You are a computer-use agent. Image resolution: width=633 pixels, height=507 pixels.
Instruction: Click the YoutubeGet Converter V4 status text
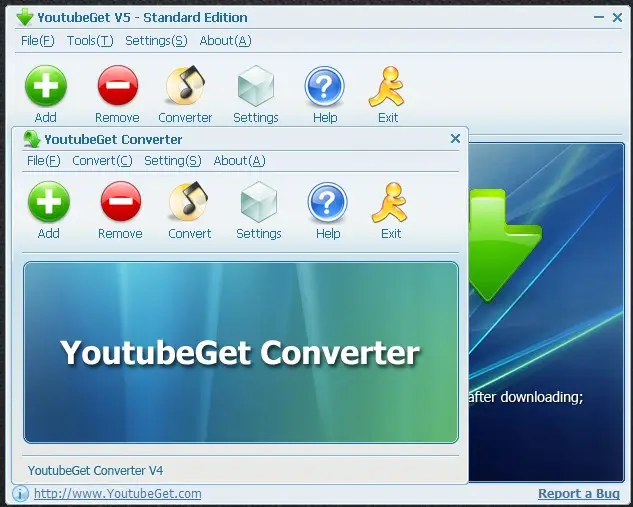pyautogui.click(x=95, y=471)
